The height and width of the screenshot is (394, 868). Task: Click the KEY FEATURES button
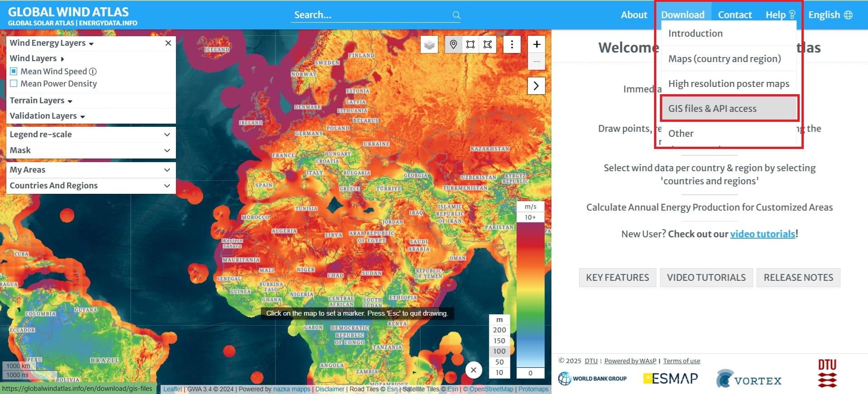[x=617, y=278]
